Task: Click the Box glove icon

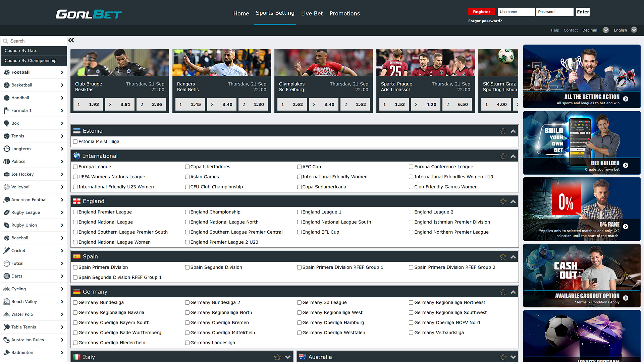Action: [7, 123]
